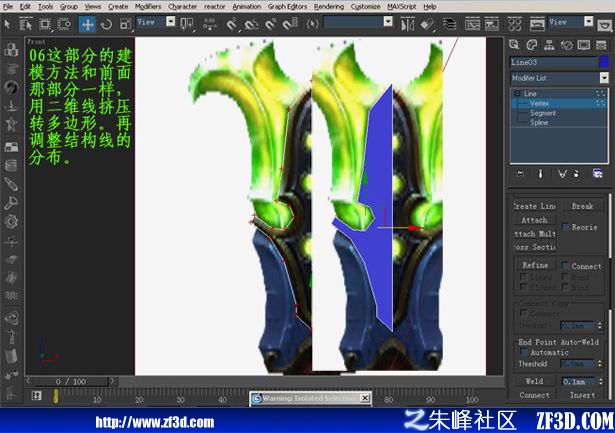Image resolution: width=615 pixels, height=433 pixels.
Task: Open the Layer Manager icon
Action: [449, 24]
